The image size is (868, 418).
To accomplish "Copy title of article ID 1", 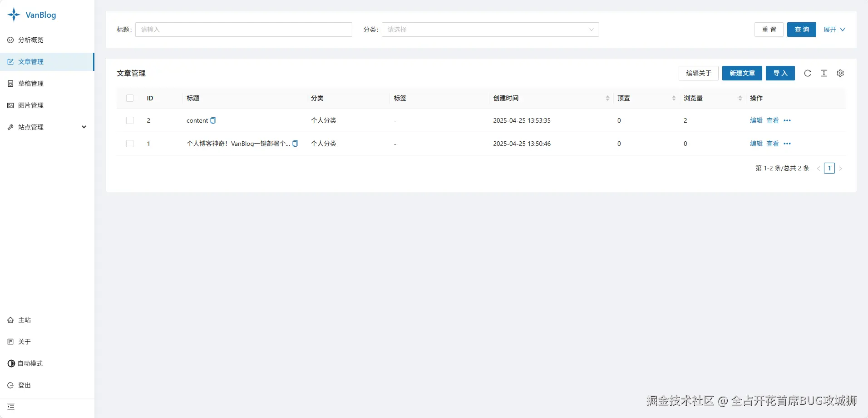I will point(295,144).
